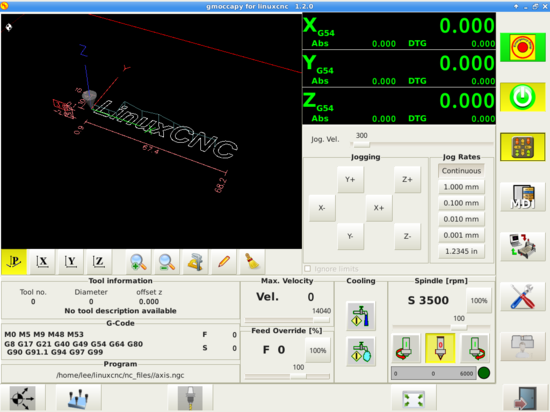Jog Z- axis

[407, 236]
